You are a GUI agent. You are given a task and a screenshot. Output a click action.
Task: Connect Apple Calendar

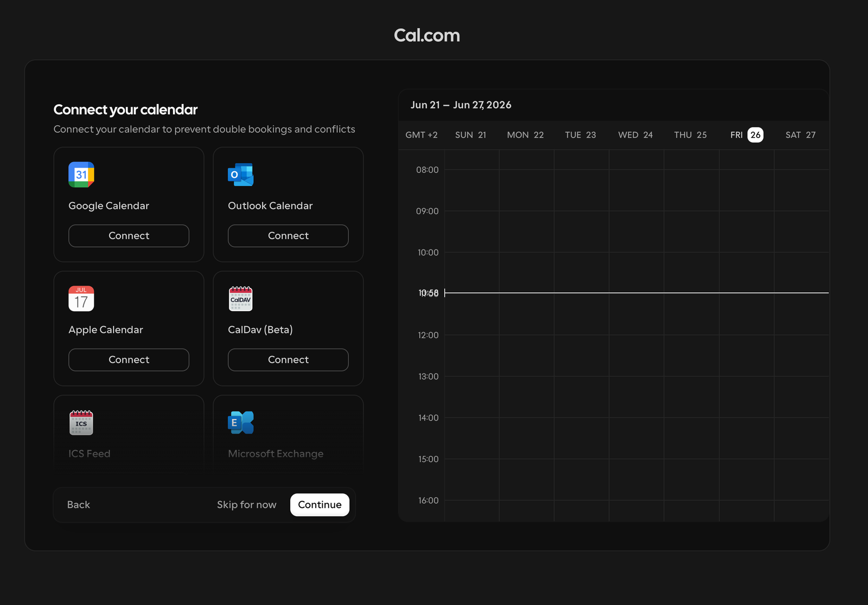coord(129,360)
